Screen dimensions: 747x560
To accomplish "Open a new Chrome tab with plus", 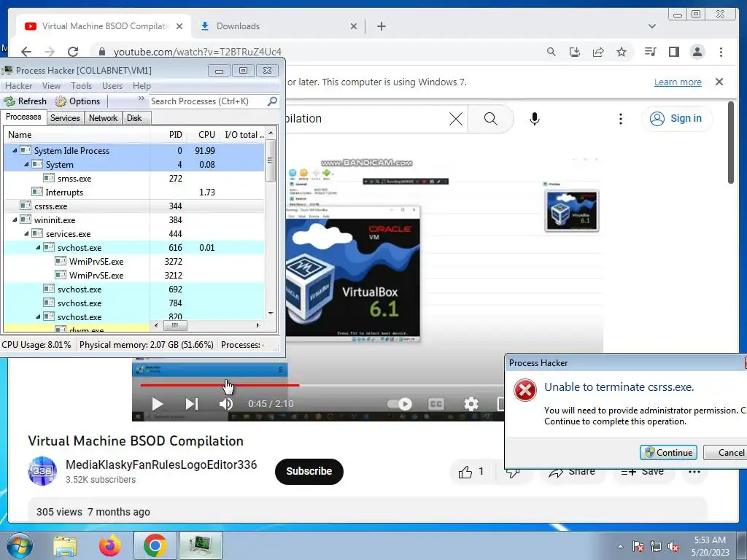I will click(x=381, y=26).
